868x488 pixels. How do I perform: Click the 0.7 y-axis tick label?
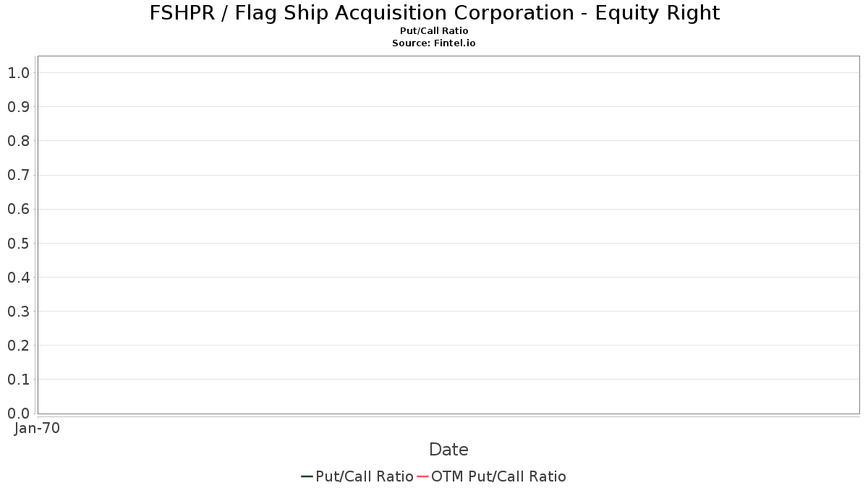coord(18,175)
